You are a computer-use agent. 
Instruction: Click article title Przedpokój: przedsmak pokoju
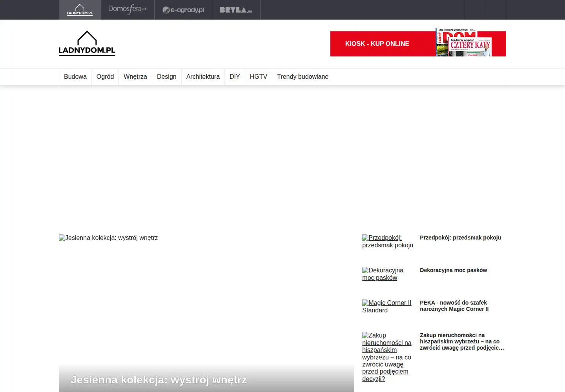click(x=460, y=238)
